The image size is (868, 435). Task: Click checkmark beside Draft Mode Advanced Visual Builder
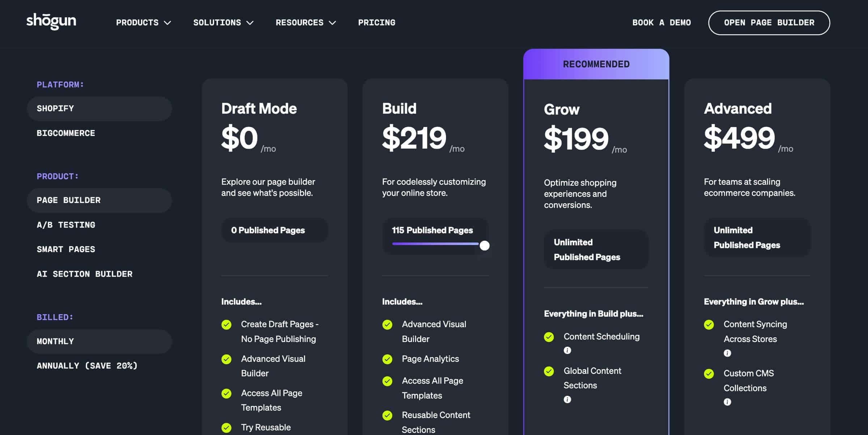226,359
